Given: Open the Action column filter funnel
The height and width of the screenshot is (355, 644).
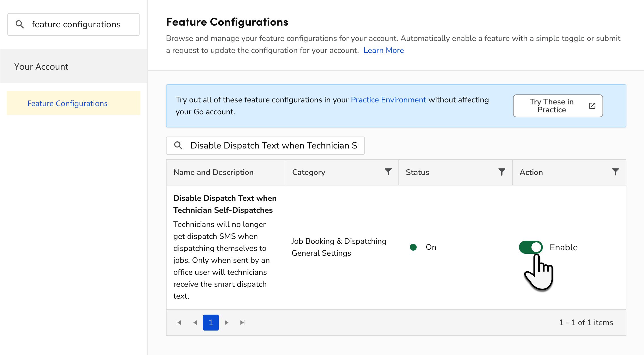Looking at the screenshot, I should (x=616, y=172).
